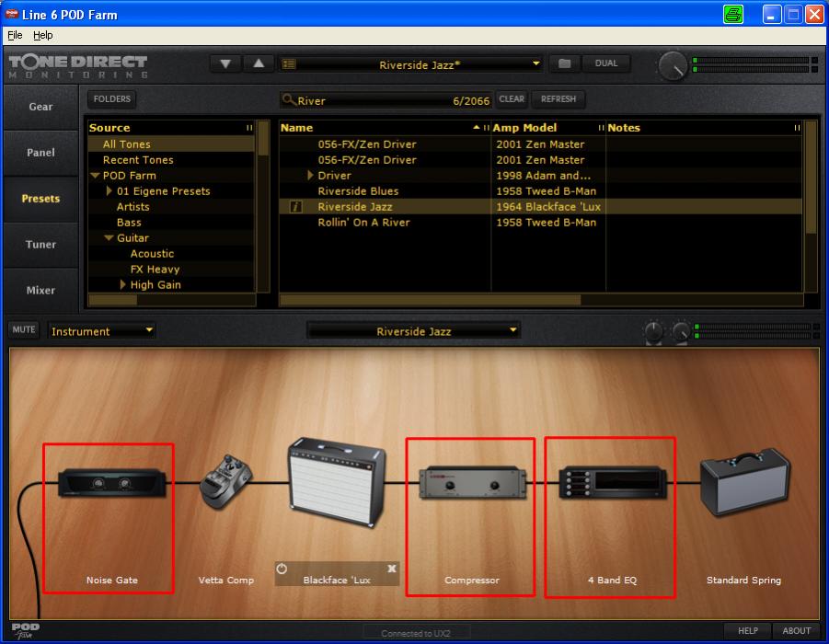Click the Amp Model column header
The image size is (829, 644).
(548, 128)
